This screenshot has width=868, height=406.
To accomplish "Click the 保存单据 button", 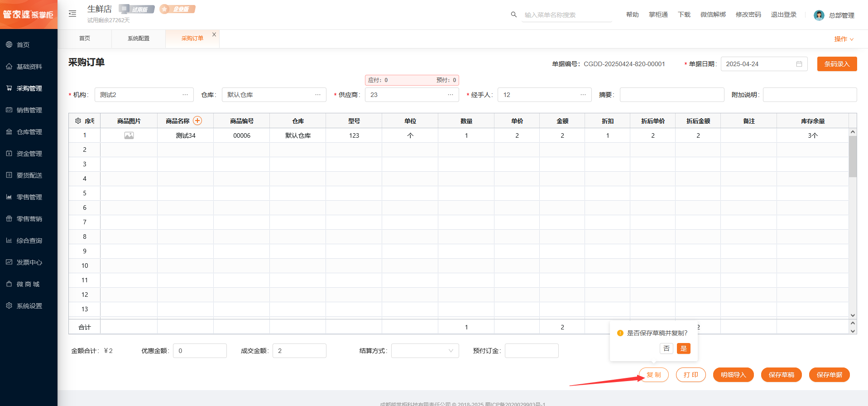I will pos(830,375).
